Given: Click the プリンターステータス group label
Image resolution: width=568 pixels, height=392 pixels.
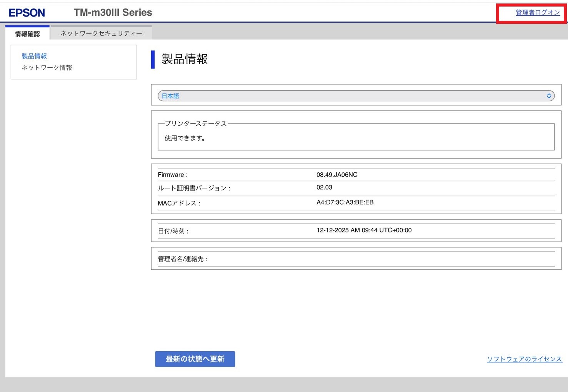Looking at the screenshot, I should tap(196, 123).
